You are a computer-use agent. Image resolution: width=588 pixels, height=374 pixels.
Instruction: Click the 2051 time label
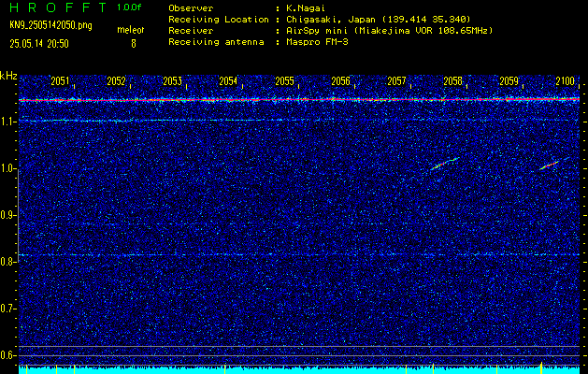point(60,81)
